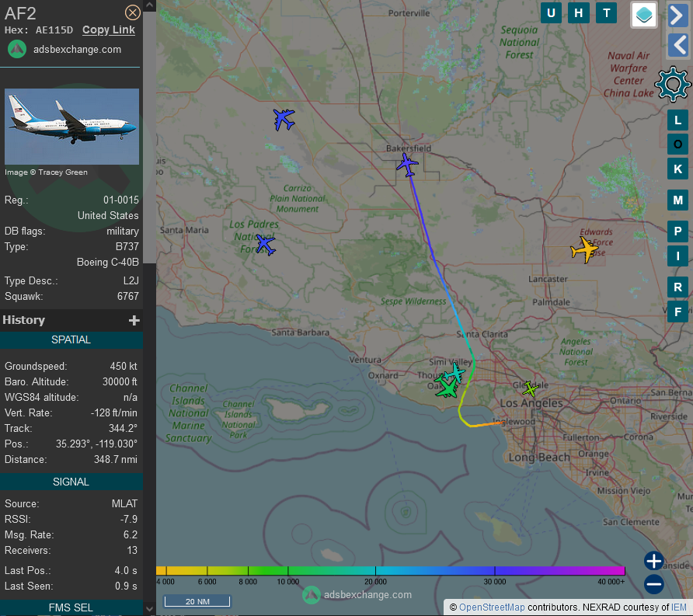Zoom in the map with plus button
This screenshot has height=616, width=693.
tap(653, 561)
